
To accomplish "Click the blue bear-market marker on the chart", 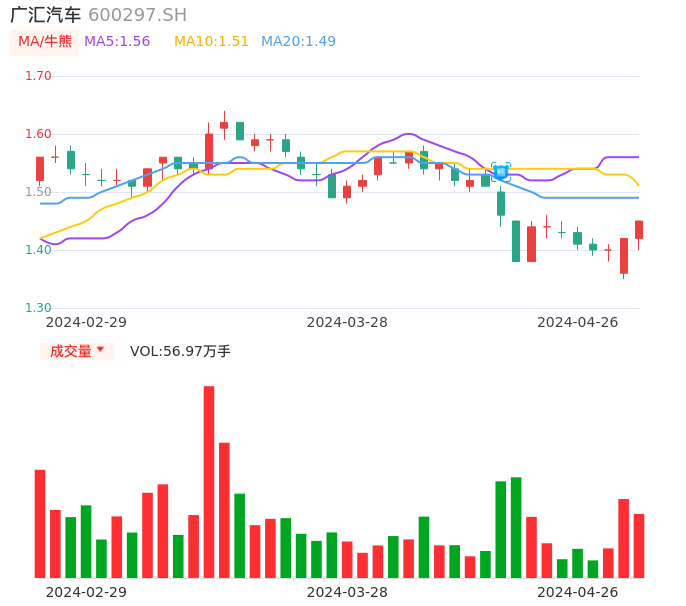I will pyautogui.click(x=501, y=172).
